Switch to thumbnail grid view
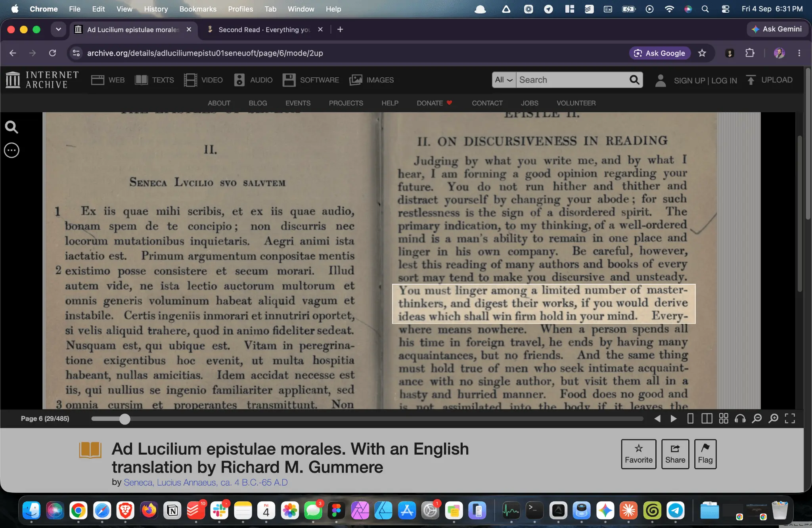Screen dimensions: 812x528 (724, 419)
